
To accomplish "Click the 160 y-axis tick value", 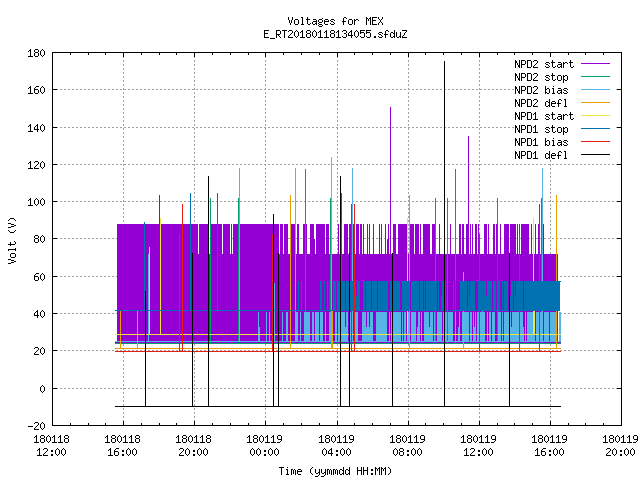I will pyautogui.click(x=36, y=90).
